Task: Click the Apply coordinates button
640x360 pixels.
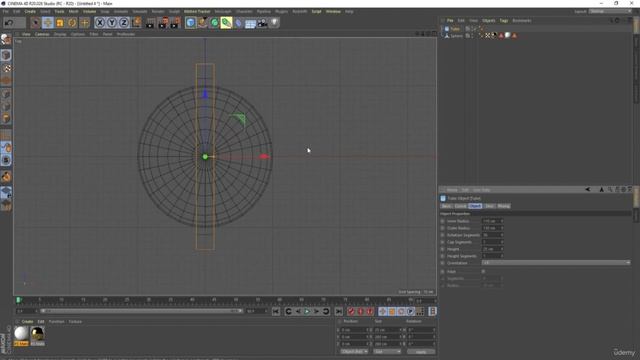Action: point(421,352)
